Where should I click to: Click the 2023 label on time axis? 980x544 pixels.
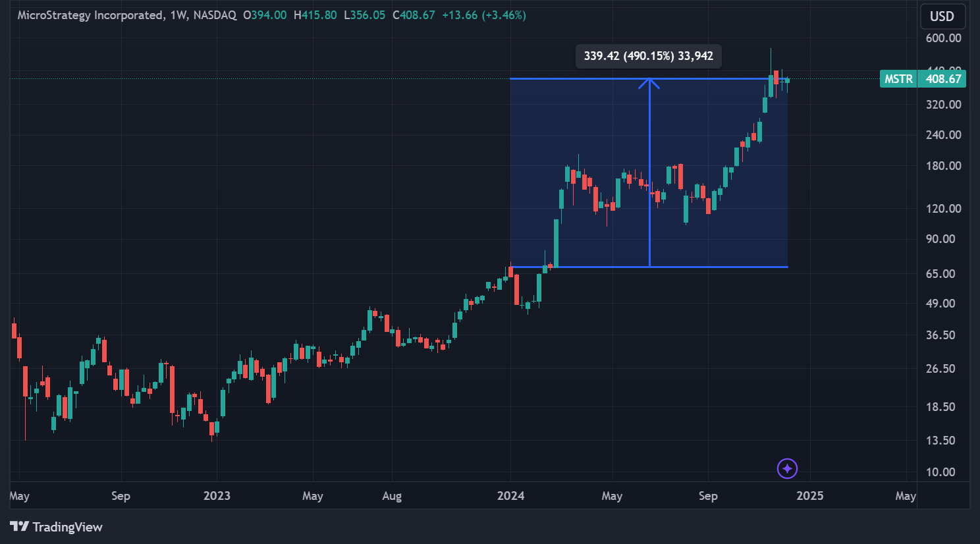point(217,496)
